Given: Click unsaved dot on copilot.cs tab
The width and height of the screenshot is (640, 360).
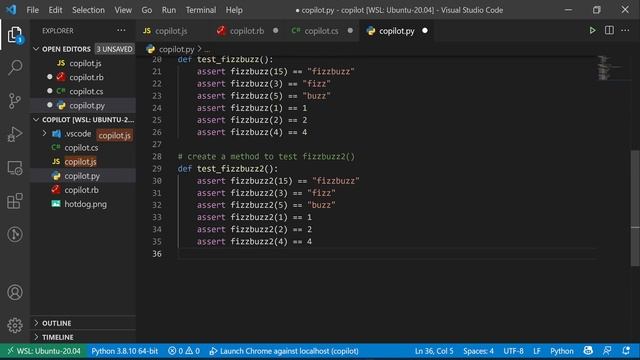Looking at the screenshot, I should point(350,31).
